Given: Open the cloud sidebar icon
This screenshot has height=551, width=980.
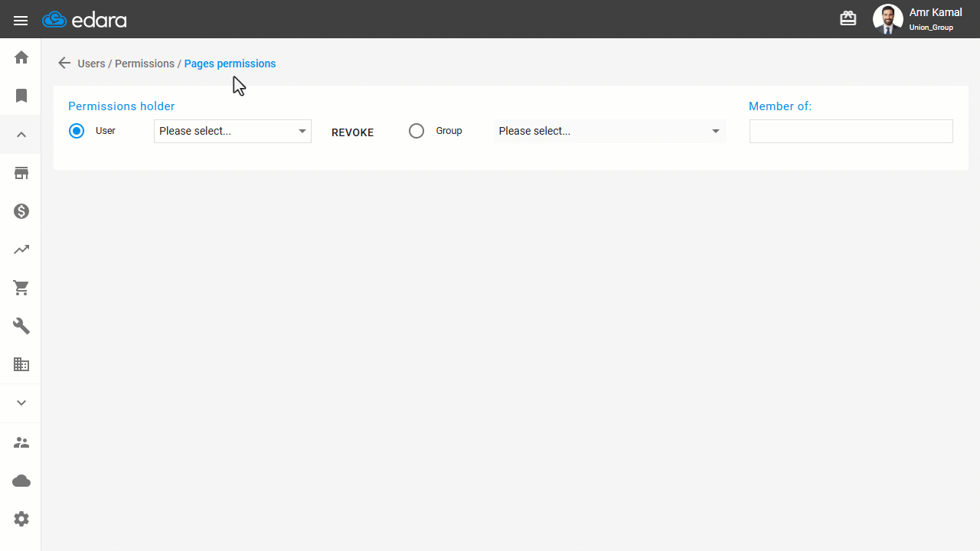Looking at the screenshot, I should point(21,481).
